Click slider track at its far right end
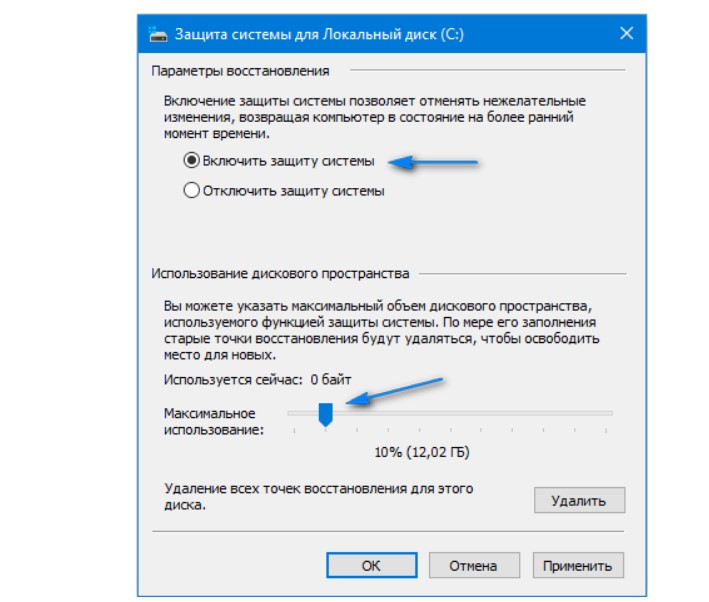The width and height of the screenshot is (709, 602). 608,413
